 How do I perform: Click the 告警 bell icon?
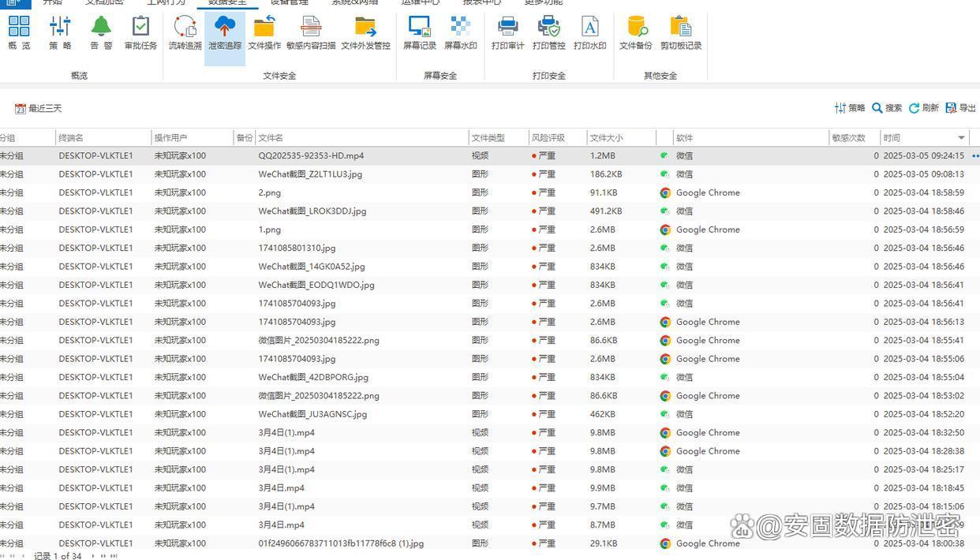[x=101, y=32]
